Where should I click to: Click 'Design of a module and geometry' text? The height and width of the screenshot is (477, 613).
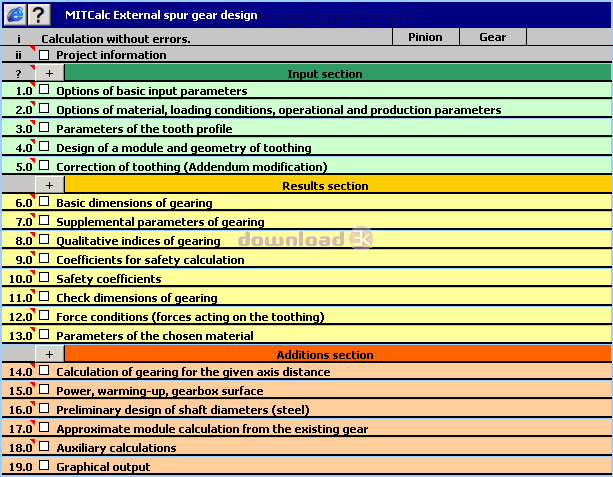pyautogui.click(x=184, y=148)
